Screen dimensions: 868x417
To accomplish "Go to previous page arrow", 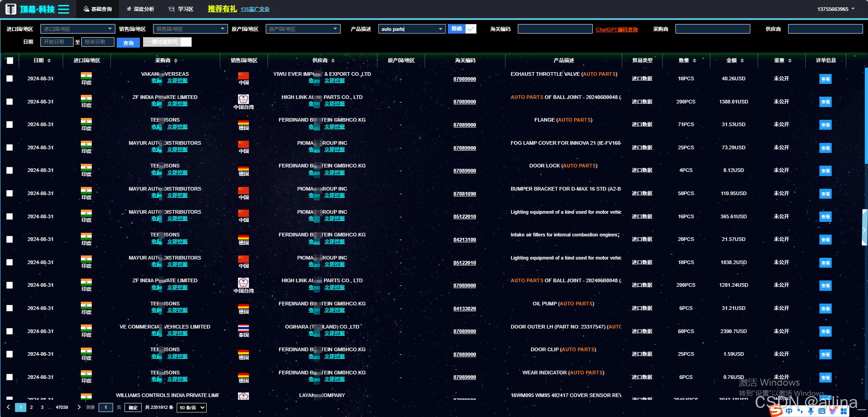I will (x=8, y=407).
